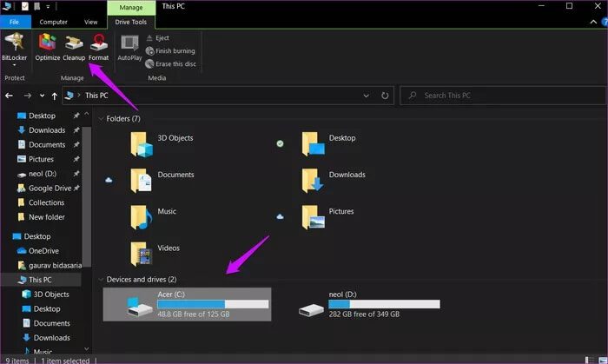Open the Quick Access Toolbar customize dropdown
The width and height of the screenshot is (608, 364).
point(48,7)
